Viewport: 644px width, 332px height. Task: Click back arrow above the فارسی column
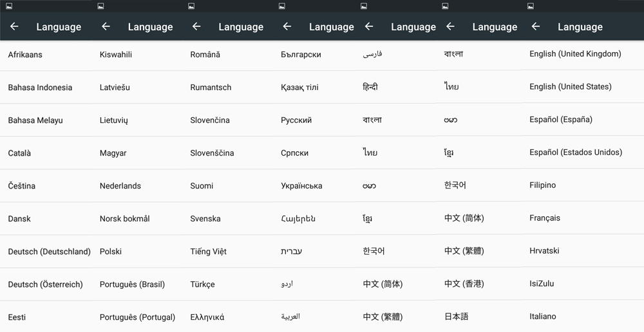pyautogui.click(x=369, y=27)
